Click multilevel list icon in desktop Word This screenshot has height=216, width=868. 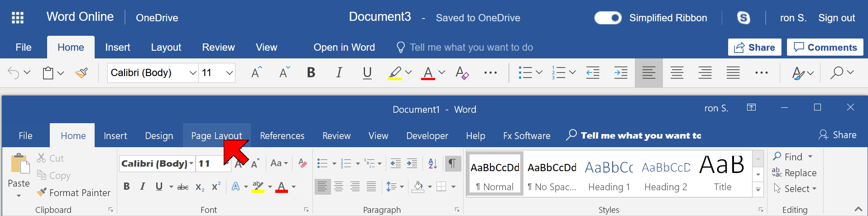[370, 163]
